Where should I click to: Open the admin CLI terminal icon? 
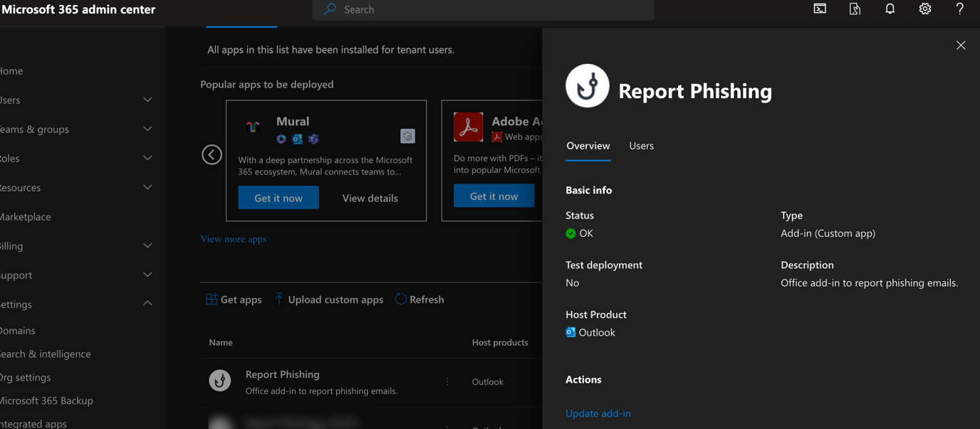(x=819, y=9)
